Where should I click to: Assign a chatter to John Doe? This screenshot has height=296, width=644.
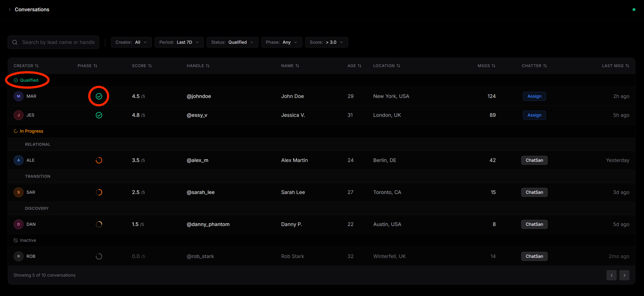tap(534, 96)
